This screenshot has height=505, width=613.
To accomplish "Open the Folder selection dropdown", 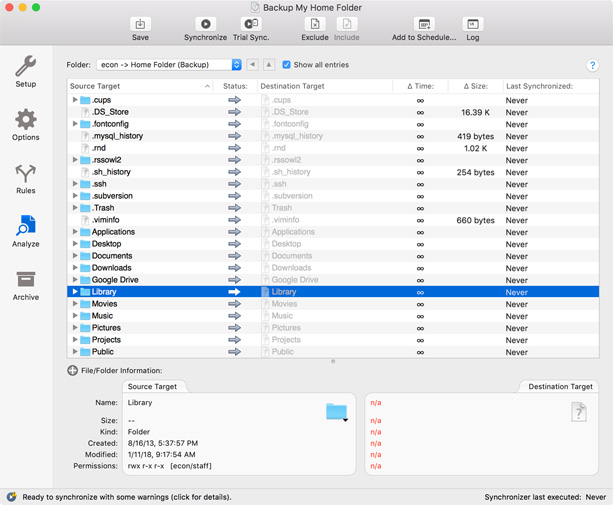I will click(169, 64).
